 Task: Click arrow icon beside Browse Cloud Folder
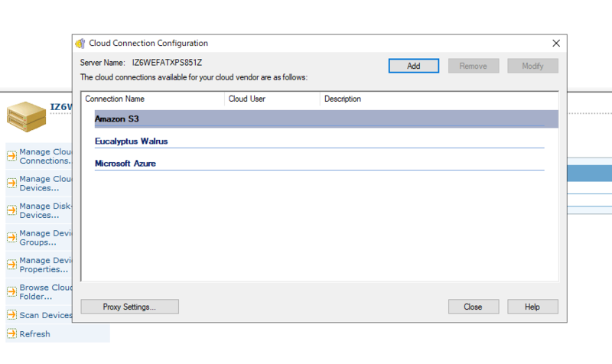coord(11,291)
